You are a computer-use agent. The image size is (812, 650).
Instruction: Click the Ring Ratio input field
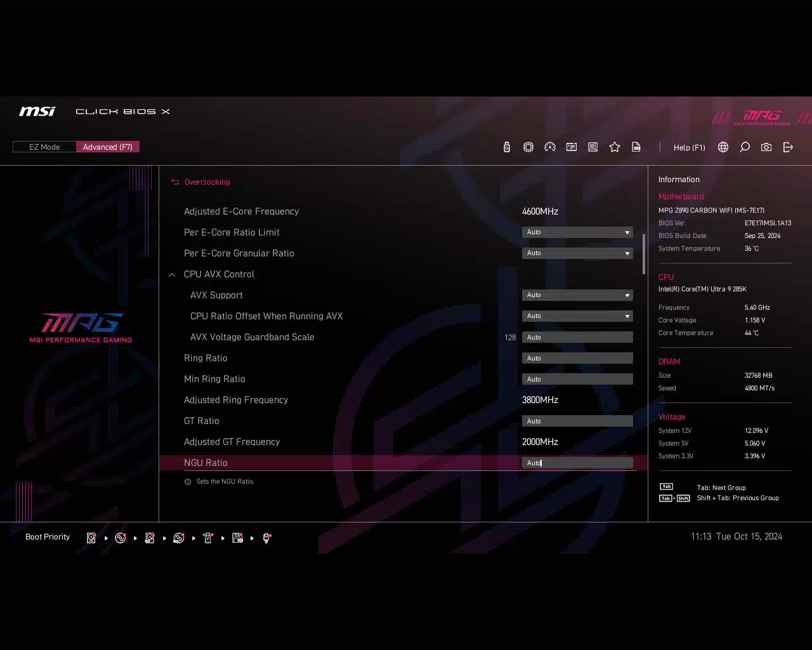pos(577,358)
